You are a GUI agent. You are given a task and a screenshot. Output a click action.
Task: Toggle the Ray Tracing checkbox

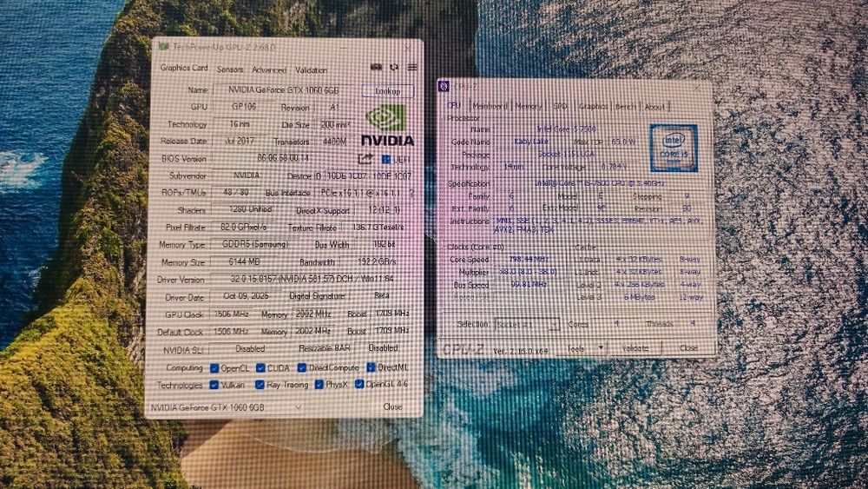coord(260,384)
